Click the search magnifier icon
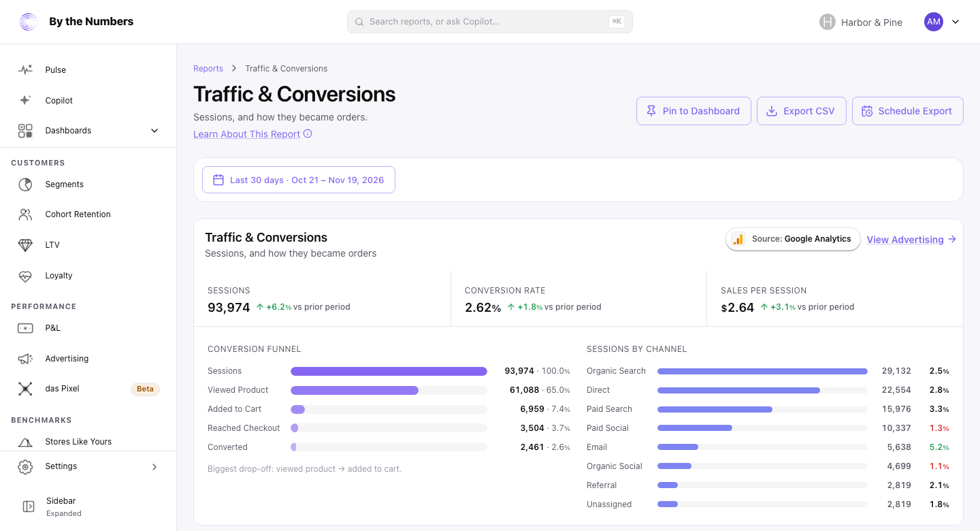 (x=359, y=22)
